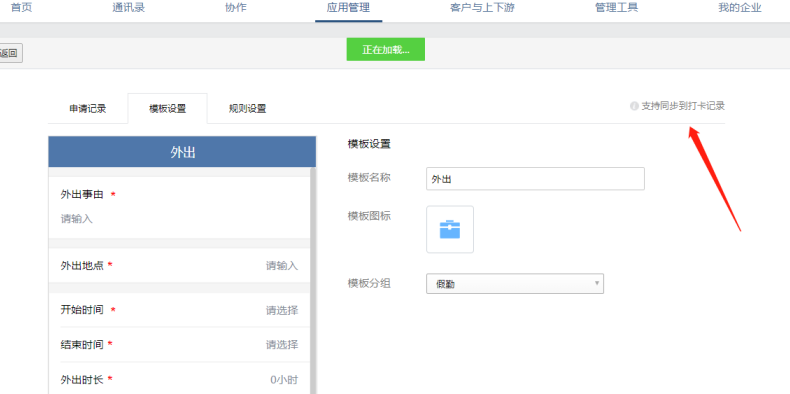Click the info icon beside 支持同步到打卡记录
Screen dimensions: 790x394
(634, 106)
